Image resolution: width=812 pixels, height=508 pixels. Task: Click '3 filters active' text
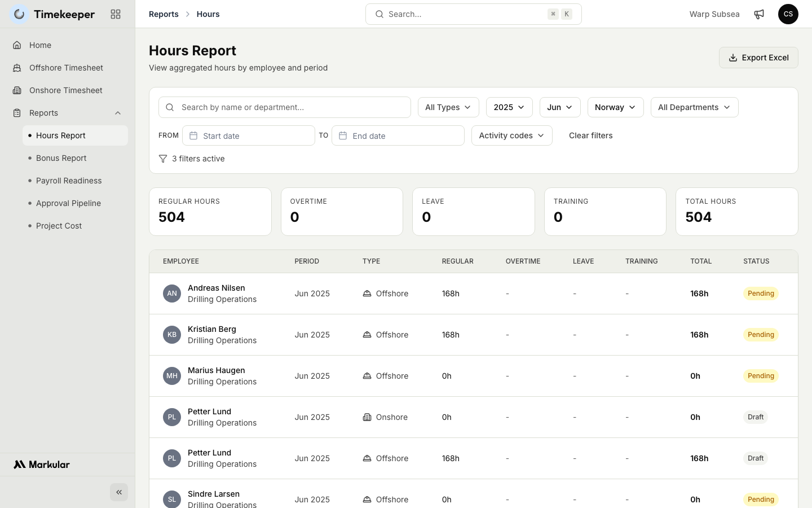coord(198,159)
